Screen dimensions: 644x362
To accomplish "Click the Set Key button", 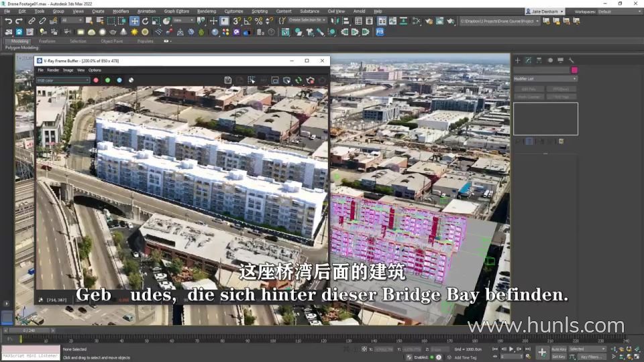I will click(x=559, y=357).
